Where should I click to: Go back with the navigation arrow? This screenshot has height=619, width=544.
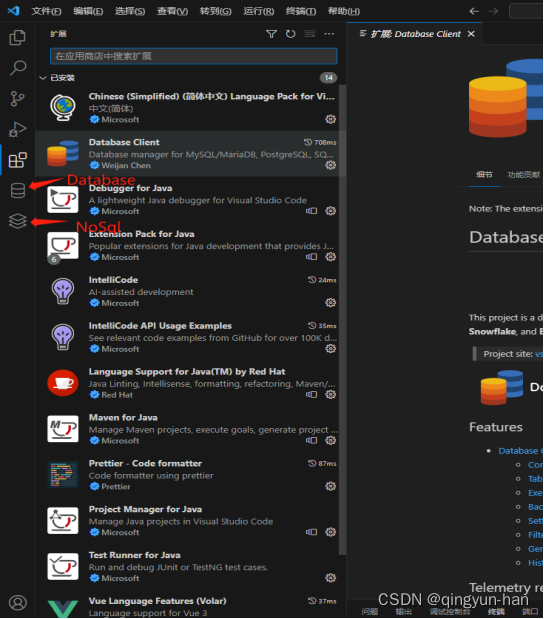pyautogui.click(x=474, y=11)
